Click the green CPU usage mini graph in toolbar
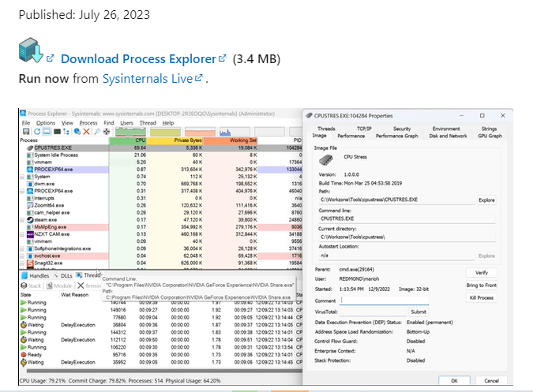 pyautogui.click(x=130, y=132)
